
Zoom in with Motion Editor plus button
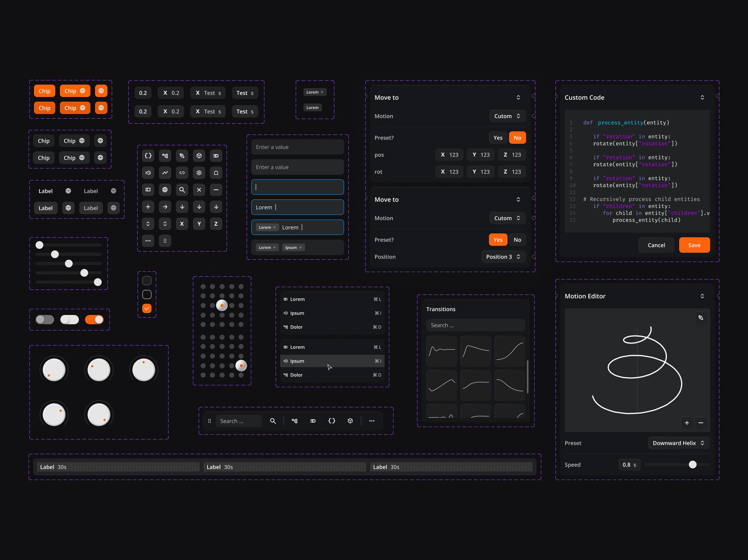click(x=687, y=423)
